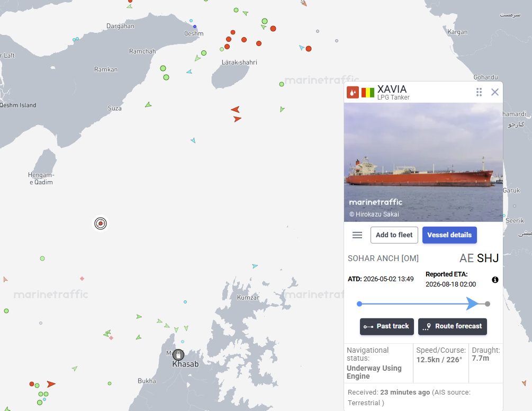Screen dimensions: 532x411
Task: Click the LPG tanker type icon
Action: 353,92
